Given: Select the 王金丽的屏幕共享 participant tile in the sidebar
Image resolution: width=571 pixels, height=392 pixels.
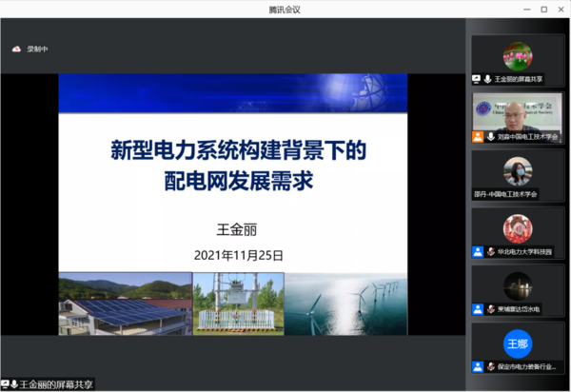Looking at the screenshot, I should 517,61.
